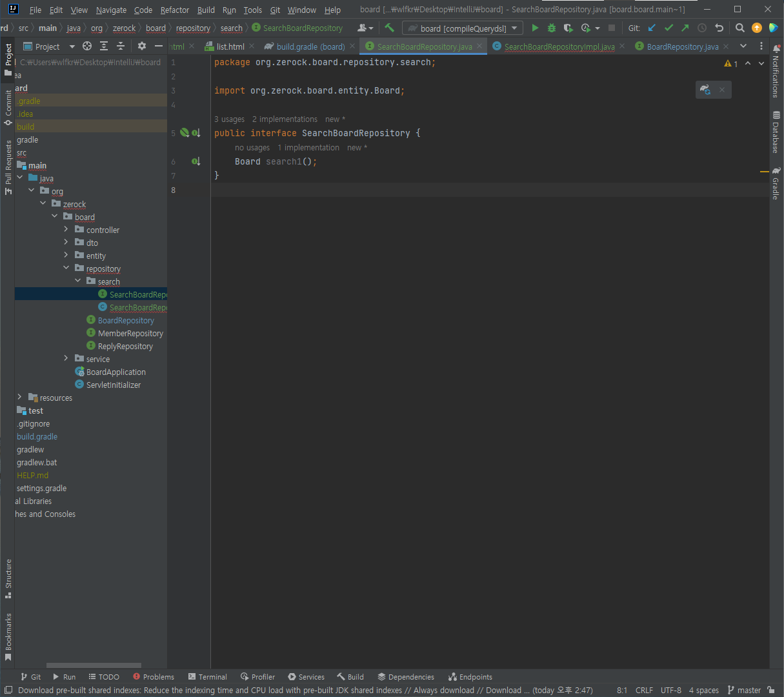Click the Spring bean gutter icon on line 5
Image resolution: width=784 pixels, height=697 pixels.
(185, 133)
